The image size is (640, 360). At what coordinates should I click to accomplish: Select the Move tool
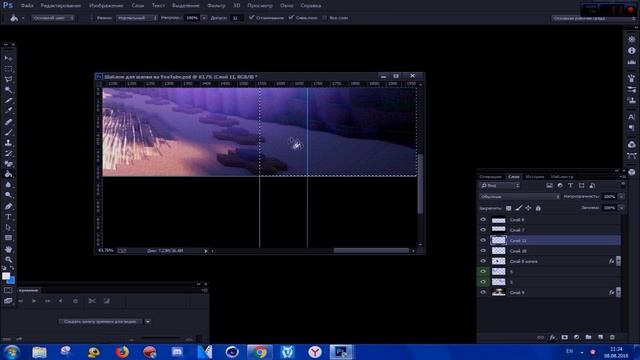pos(8,58)
